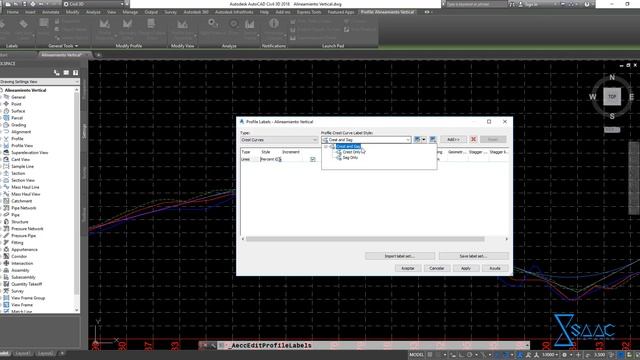The height and width of the screenshot is (360, 640).
Task: Open the Express Tools ribbon tab
Action: (309, 12)
